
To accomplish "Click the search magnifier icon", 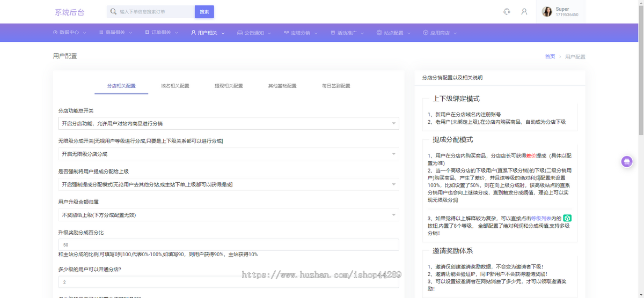I will [113, 12].
